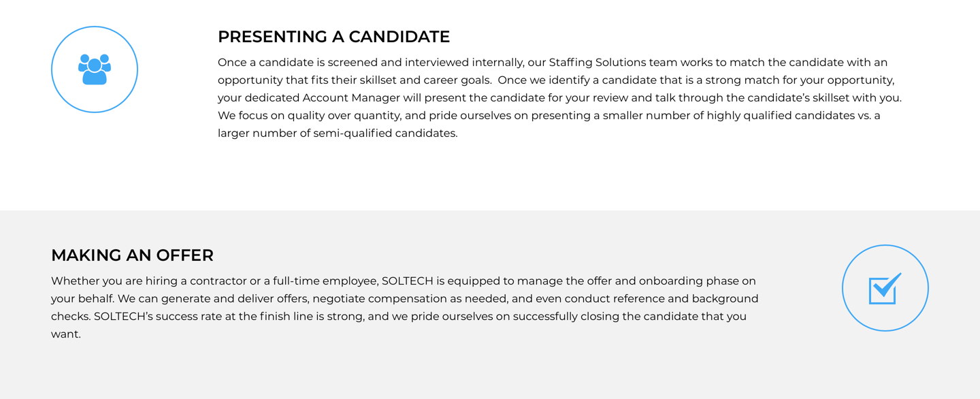Click the 'MAKING AN OFFER' heading

point(132,255)
